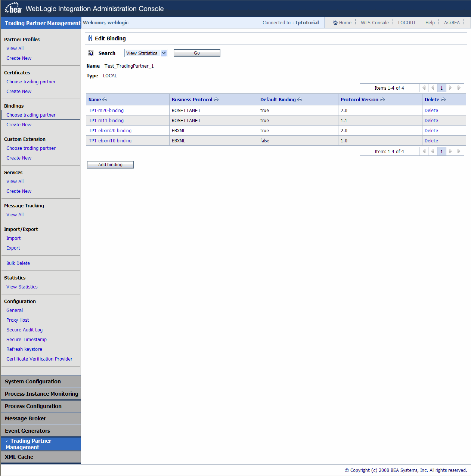Image resolution: width=471 pixels, height=476 pixels.
Task: Open TP1-rn11-binding entry
Action: [x=106, y=121]
